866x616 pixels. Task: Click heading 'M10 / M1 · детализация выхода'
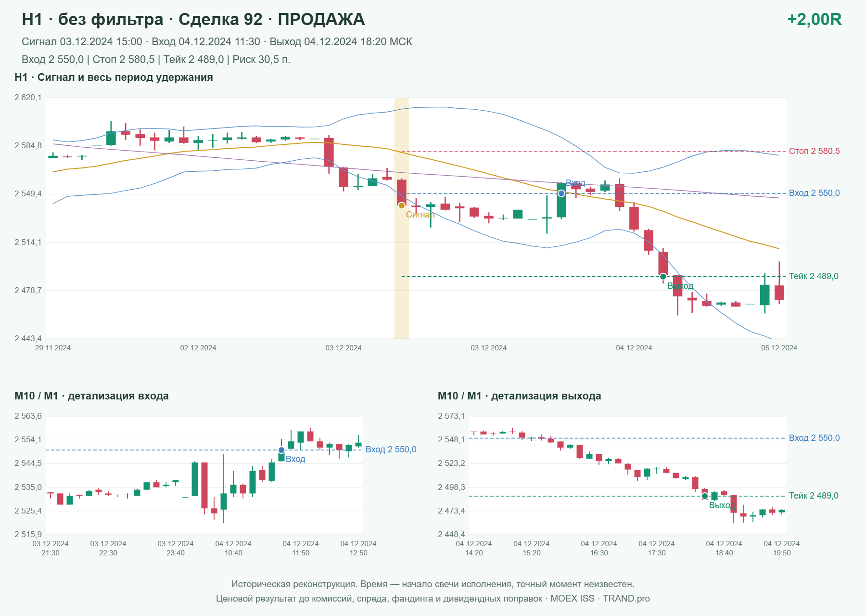pos(520,396)
